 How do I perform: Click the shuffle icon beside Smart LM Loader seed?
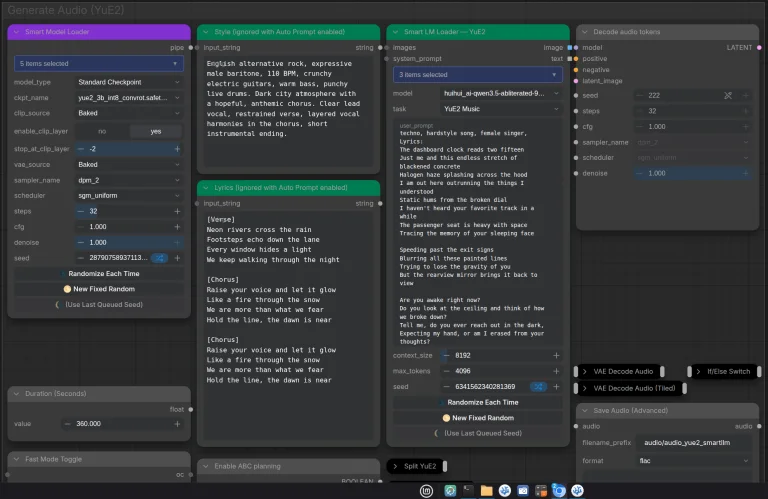coord(538,387)
